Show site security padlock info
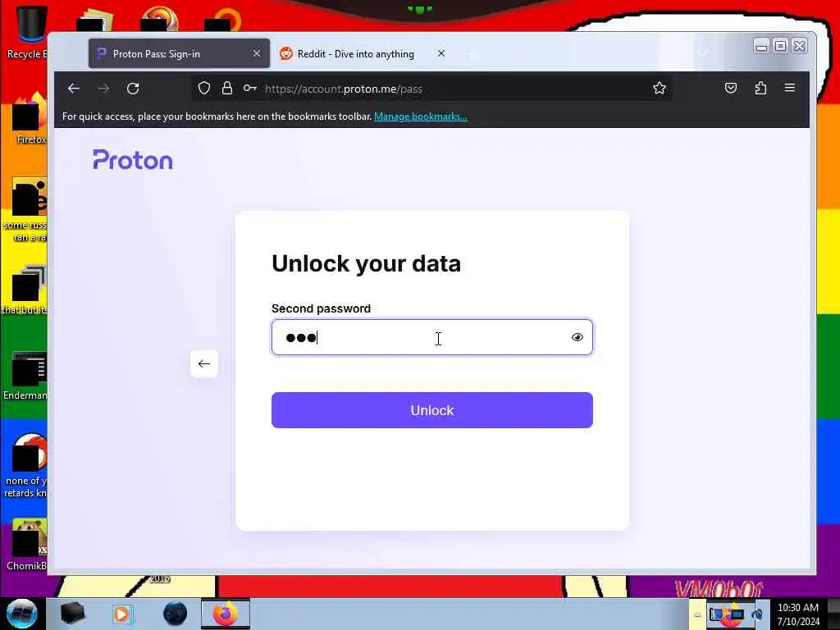The height and width of the screenshot is (630, 840). point(227,89)
